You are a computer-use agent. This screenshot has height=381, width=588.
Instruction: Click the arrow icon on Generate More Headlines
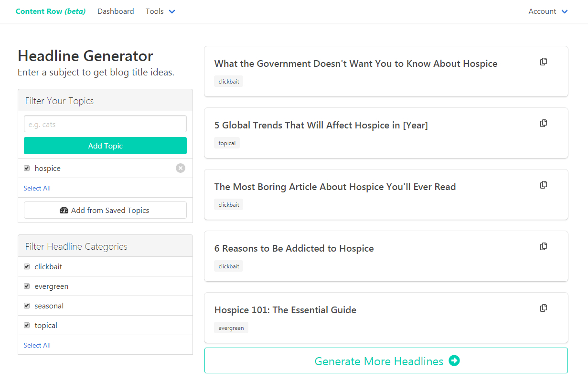tap(454, 361)
